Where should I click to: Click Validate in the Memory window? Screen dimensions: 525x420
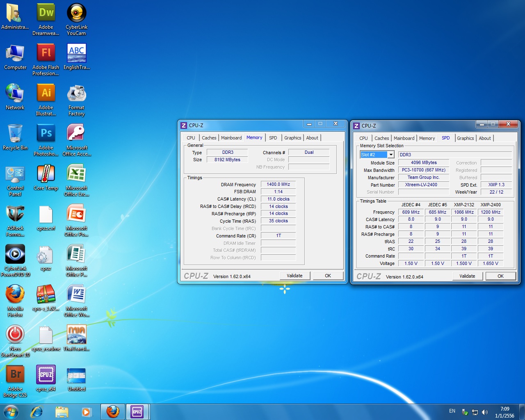[294, 276]
